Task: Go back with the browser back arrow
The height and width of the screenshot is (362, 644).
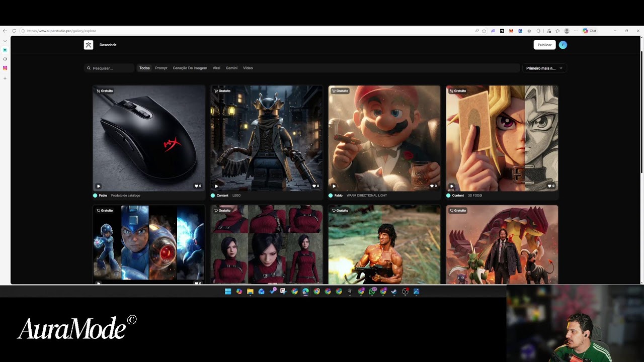Action: (5, 31)
